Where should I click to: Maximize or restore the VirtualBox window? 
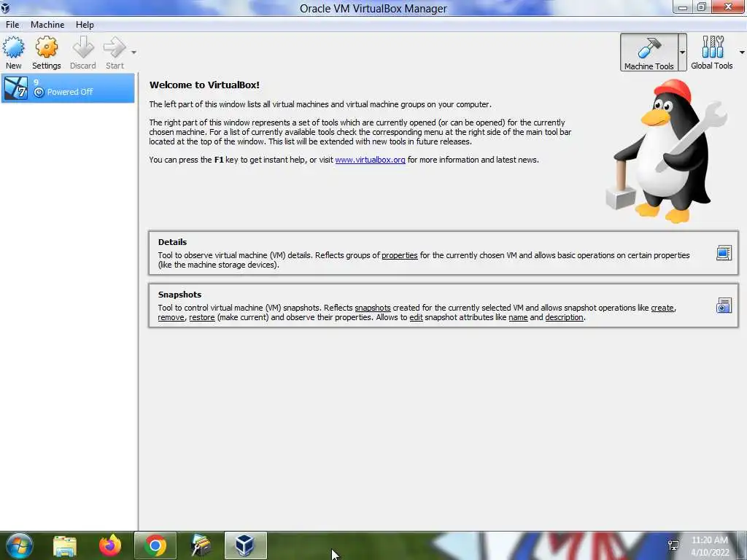coord(701,7)
